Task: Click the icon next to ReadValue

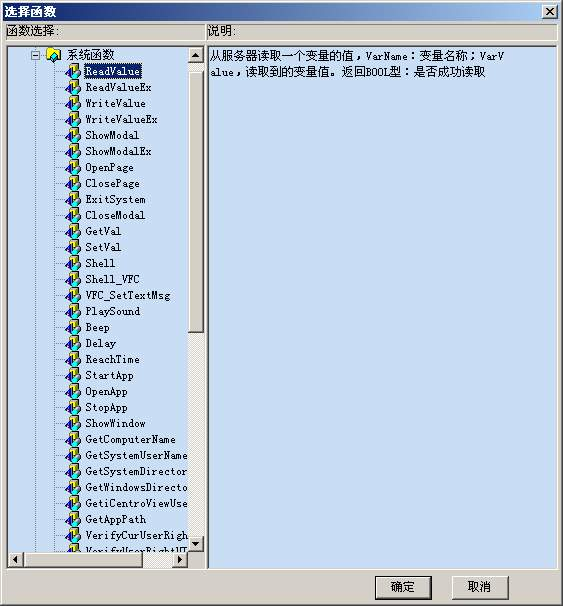Action: click(x=73, y=71)
